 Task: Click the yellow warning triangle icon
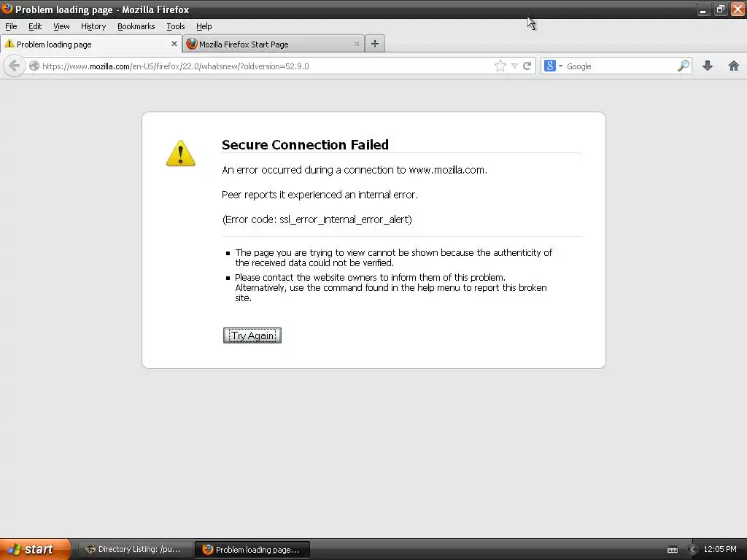pyautogui.click(x=181, y=153)
